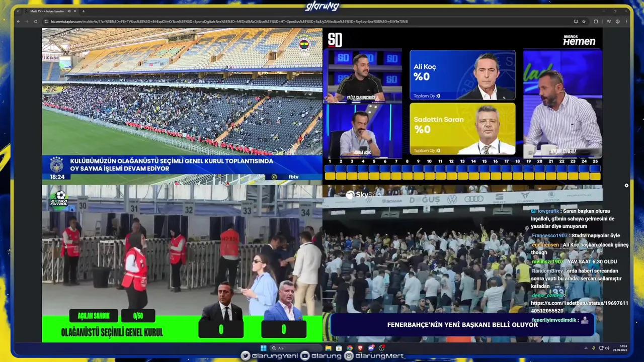
Task: Click chat username RandomBirey
Action: pos(548,270)
